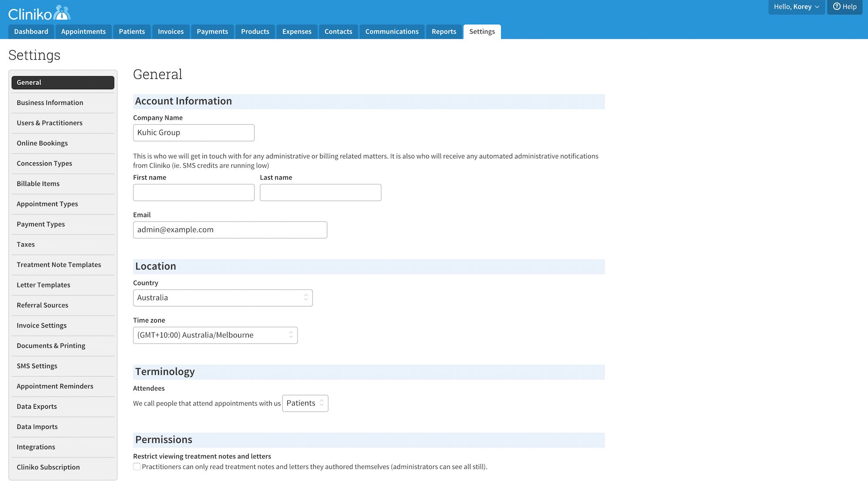Open SMS Settings from sidebar

(37, 366)
